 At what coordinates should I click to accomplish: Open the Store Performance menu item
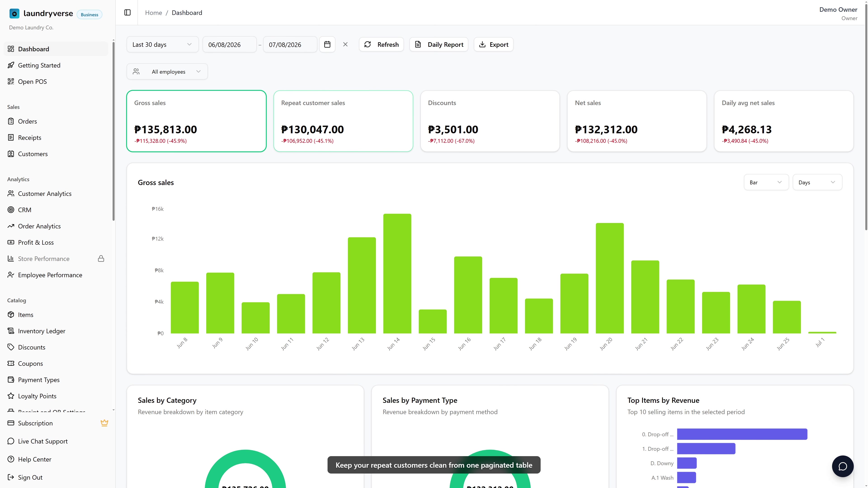pos(56,259)
